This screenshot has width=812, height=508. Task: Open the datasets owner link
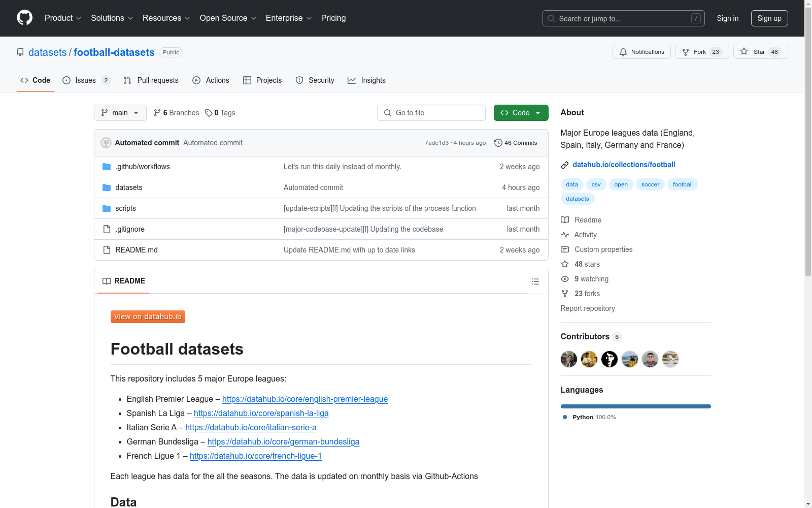47,52
